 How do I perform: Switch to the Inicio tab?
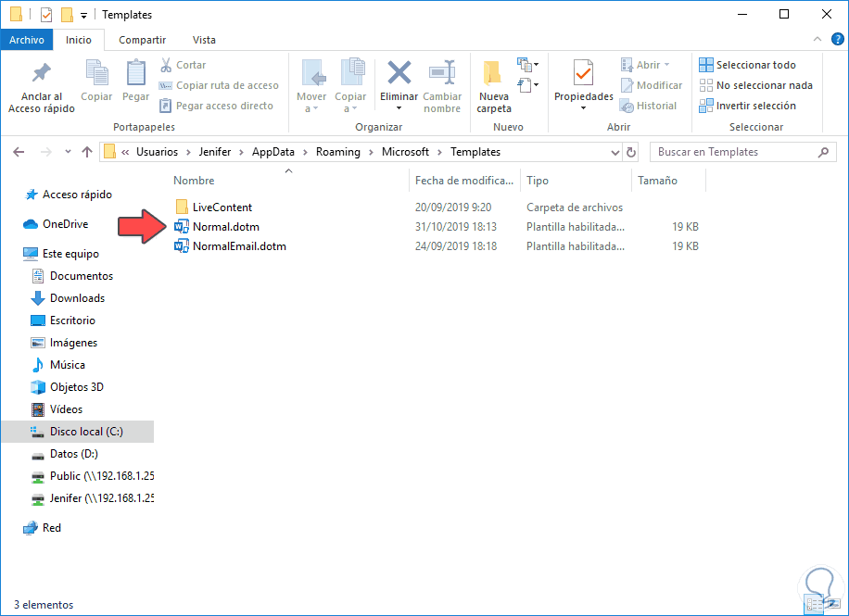click(x=79, y=40)
